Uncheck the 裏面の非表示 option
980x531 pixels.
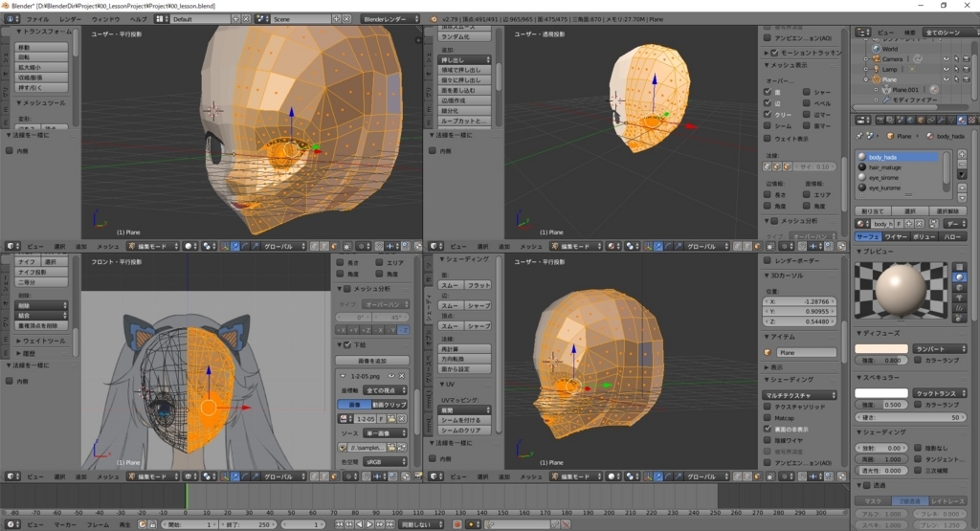768,430
